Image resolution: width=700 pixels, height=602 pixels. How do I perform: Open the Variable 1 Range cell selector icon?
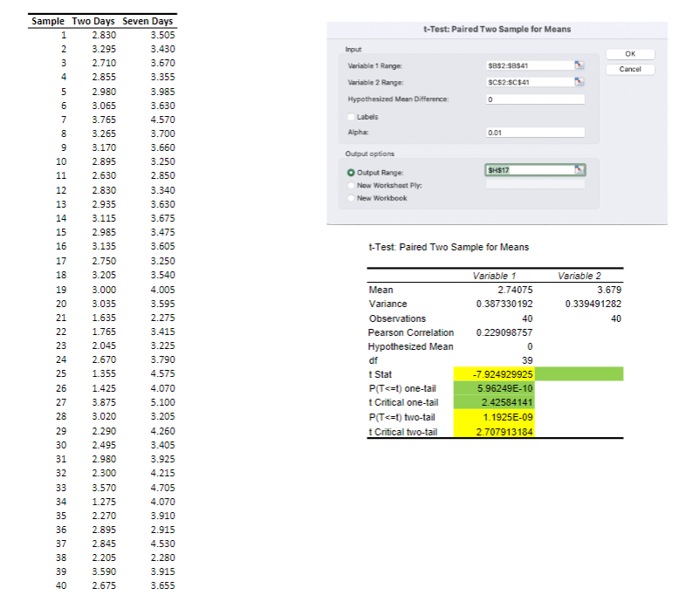click(579, 65)
